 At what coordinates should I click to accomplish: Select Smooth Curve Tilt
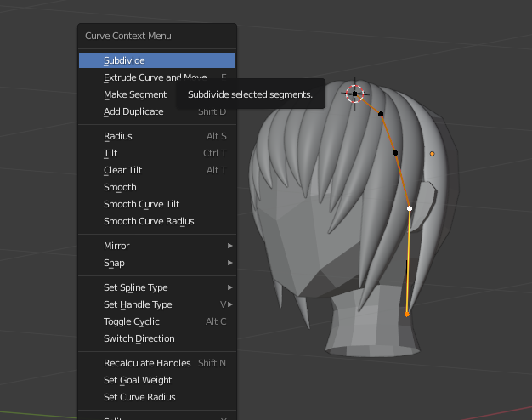coord(157,204)
